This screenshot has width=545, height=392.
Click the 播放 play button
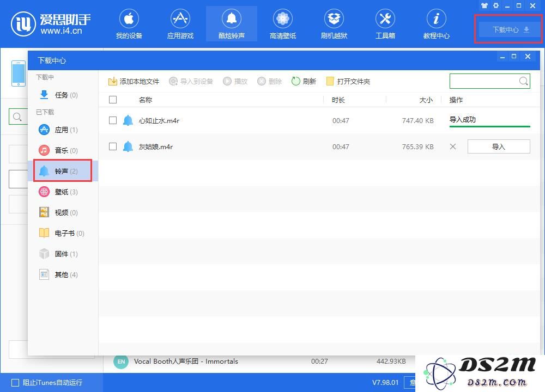coord(235,81)
